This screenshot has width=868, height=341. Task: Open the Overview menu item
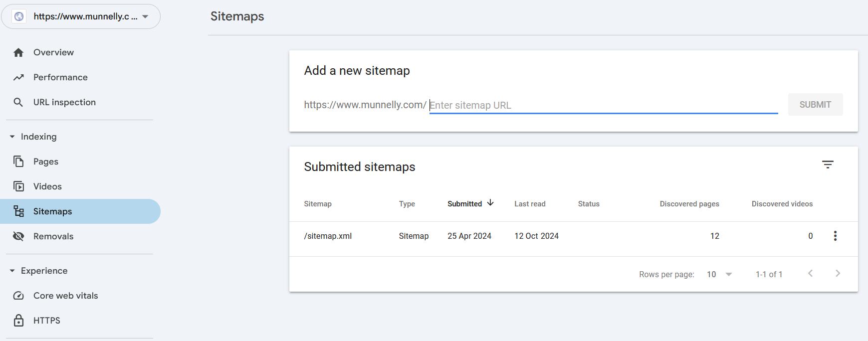[80, 52]
